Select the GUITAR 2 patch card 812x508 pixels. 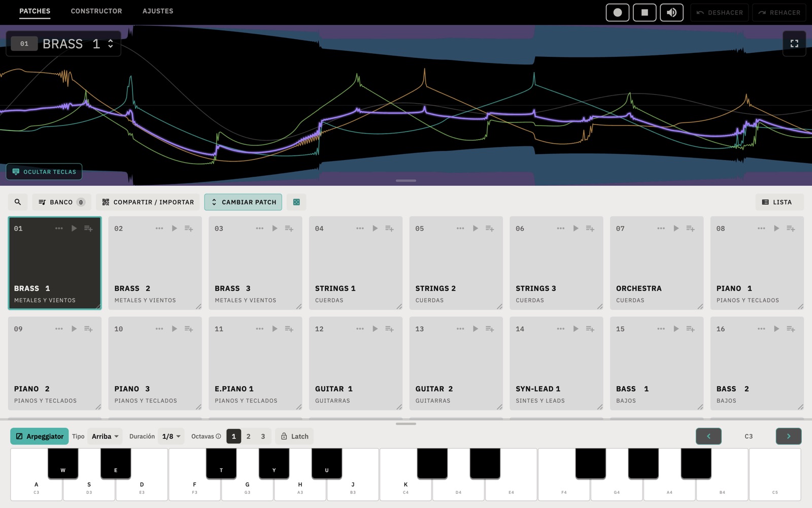[456, 364]
